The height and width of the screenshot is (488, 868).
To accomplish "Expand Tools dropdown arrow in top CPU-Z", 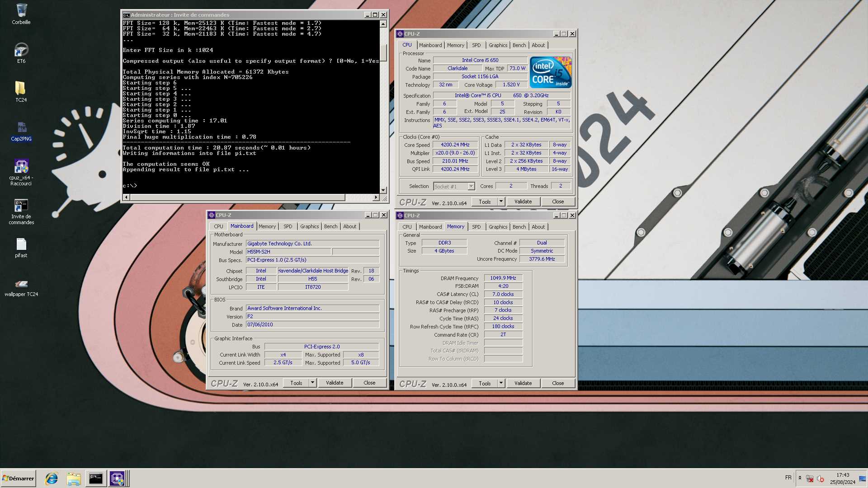I will (x=501, y=202).
